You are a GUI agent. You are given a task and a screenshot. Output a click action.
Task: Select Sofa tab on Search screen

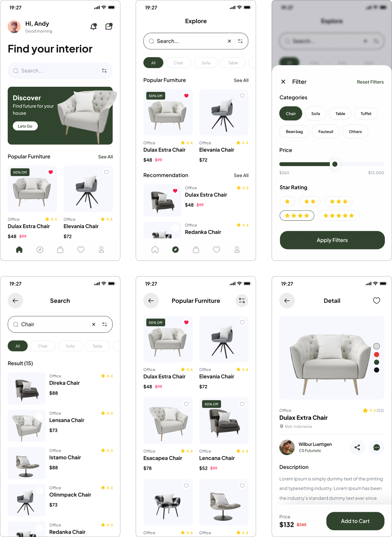pyautogui.click(x=70, y=346)
